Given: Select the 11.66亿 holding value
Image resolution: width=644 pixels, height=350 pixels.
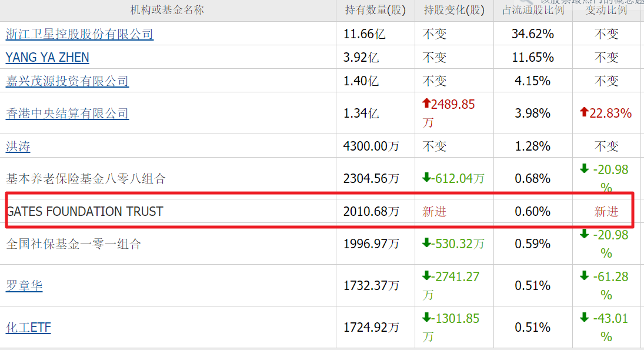Looking at the screenshot, I should tap(364, 34).
